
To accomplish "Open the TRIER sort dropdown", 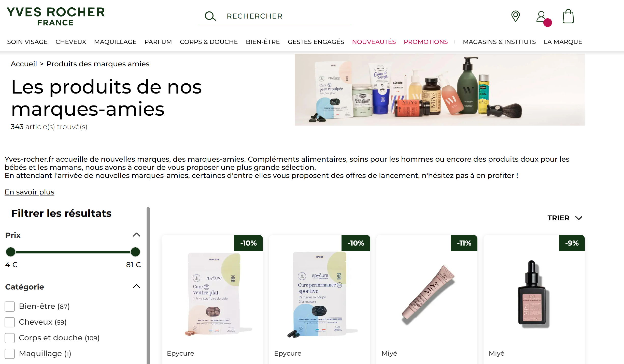I will pos(565,218).
